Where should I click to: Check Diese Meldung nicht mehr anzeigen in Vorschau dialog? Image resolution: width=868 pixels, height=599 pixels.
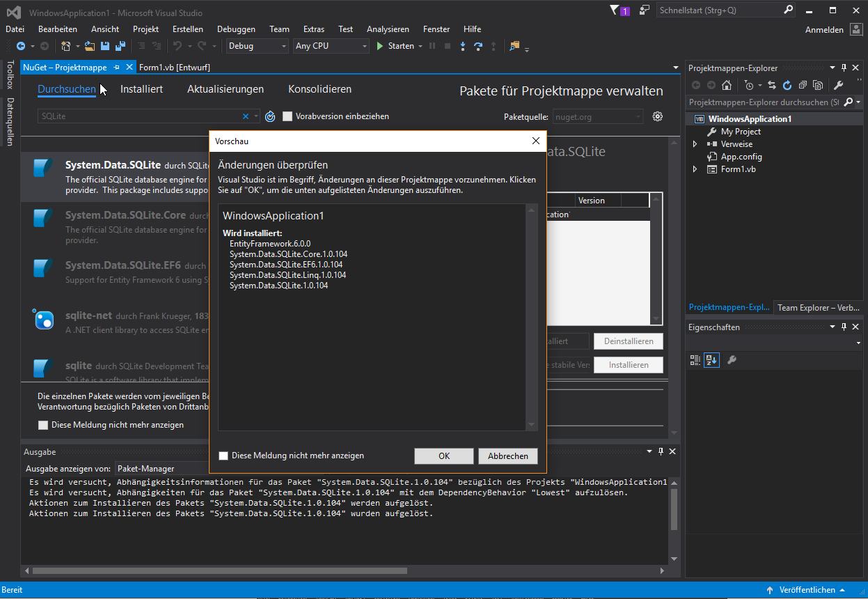(223, 456)
